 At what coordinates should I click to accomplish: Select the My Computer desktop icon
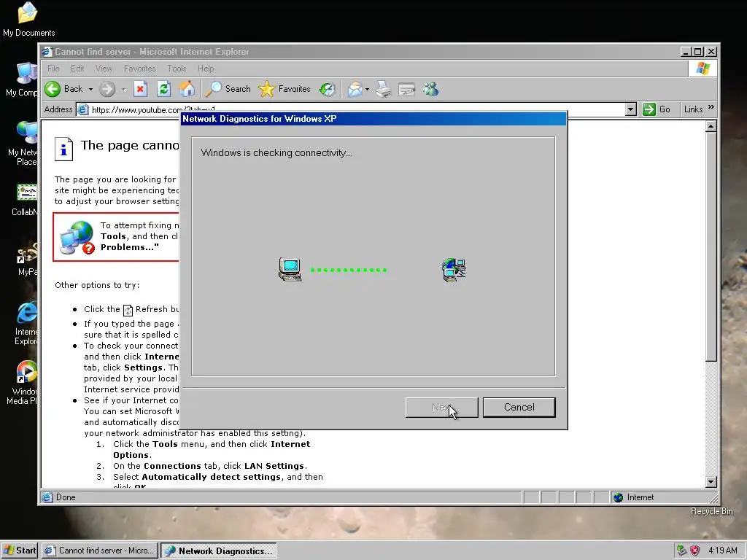[27, 74]
